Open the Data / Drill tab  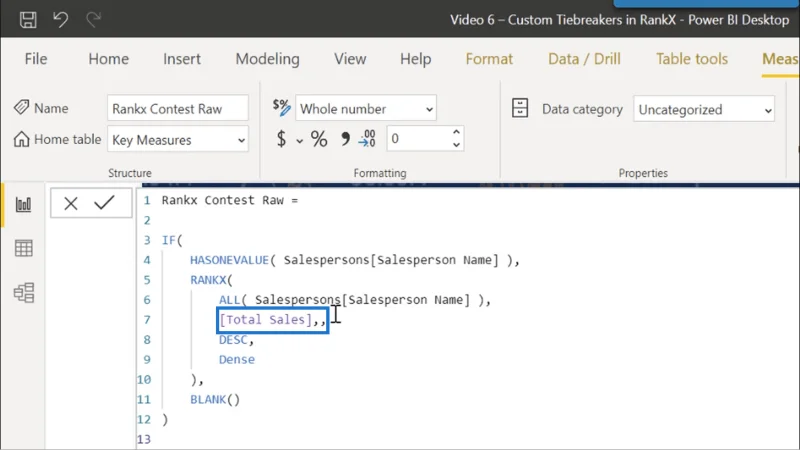[x=584, y=59]
